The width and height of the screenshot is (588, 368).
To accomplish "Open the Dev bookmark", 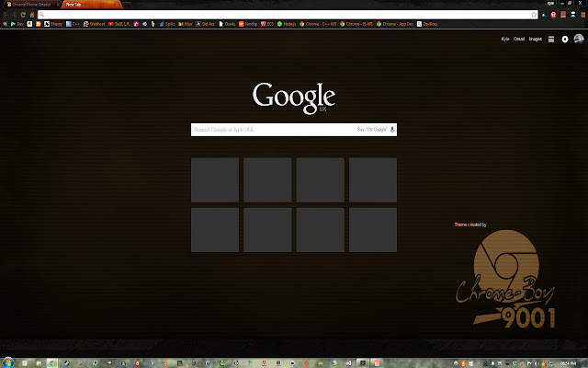I will click(17, 24).
